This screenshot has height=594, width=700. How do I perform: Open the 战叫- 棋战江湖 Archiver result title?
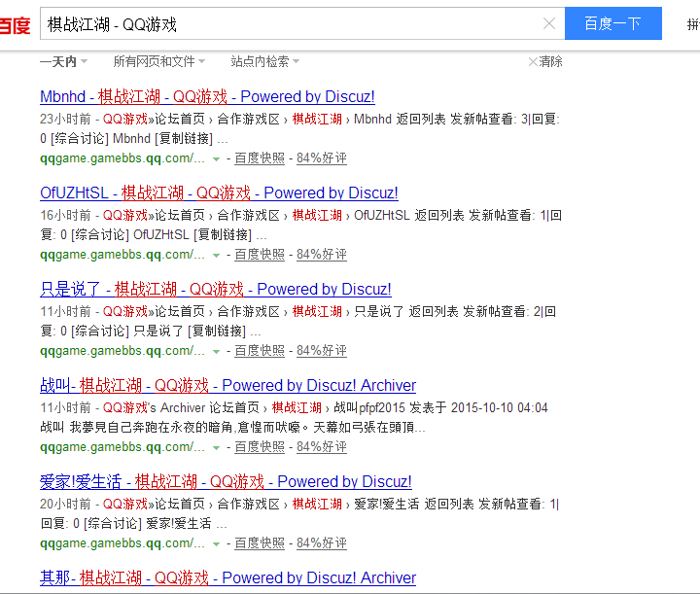pyautogui.click(x=227, y=386)
